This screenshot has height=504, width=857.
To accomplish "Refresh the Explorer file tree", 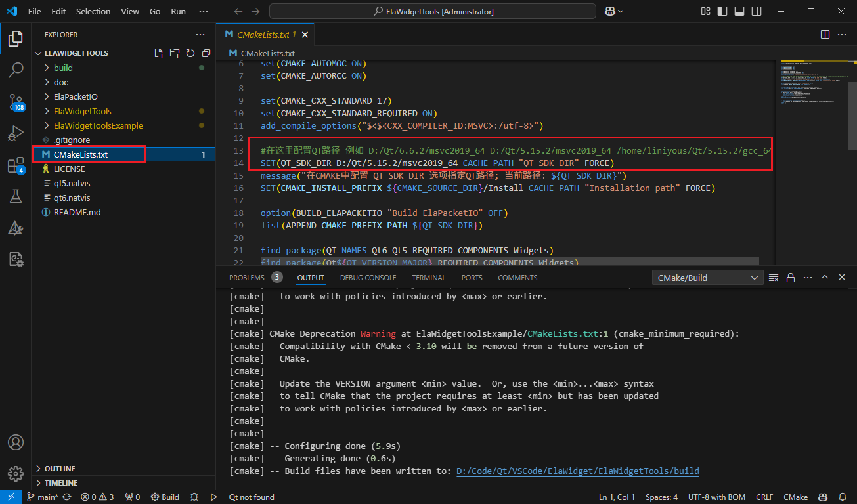I will point(190,53).
